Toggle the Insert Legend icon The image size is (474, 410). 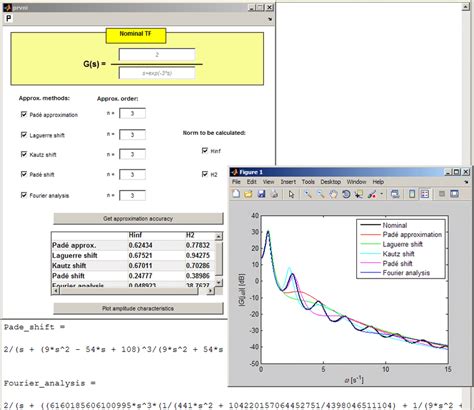point(425,194)
